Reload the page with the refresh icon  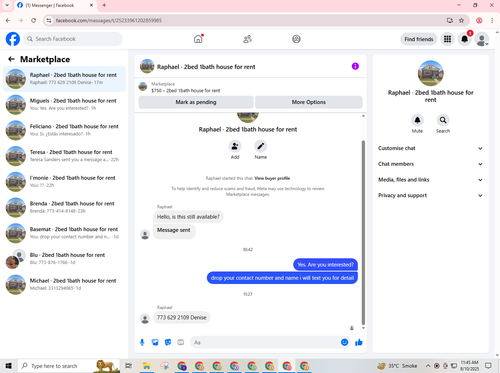click(x=33, y=21)
